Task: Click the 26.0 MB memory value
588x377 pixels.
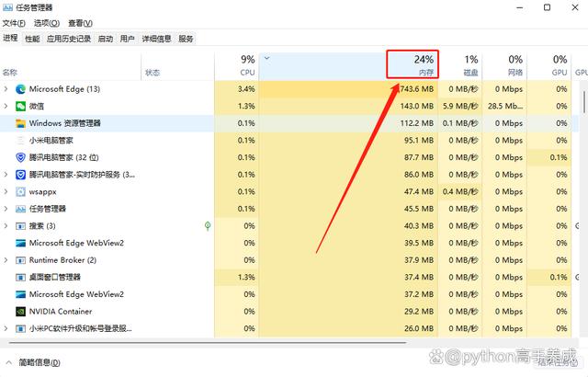Action: [419, 328]
